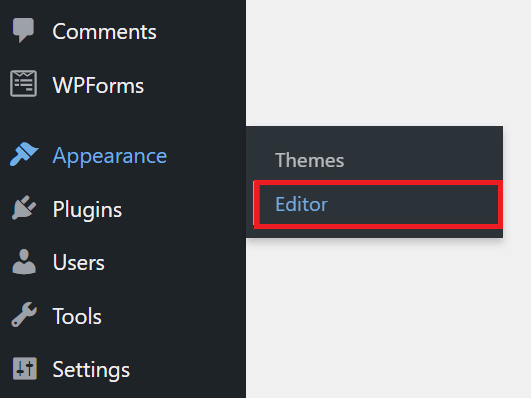Click the Appearance paintbrush icon
This screenshot has width=531, height=398.
(x=24, y=154)
